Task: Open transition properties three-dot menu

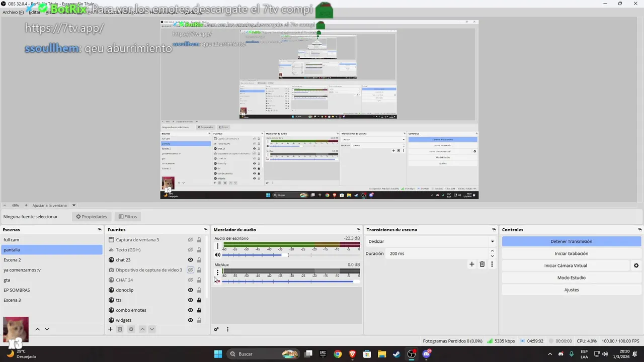Action: (x=492, y=264)
